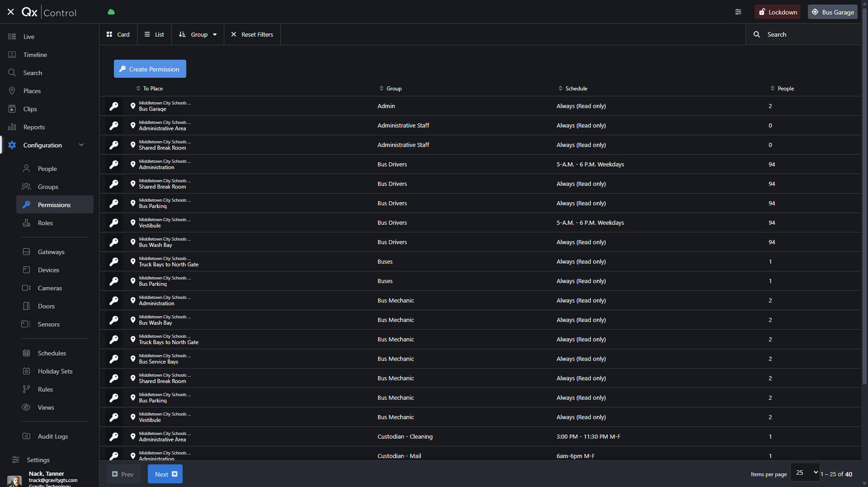868x487 pixels.
Task: Collapse the Configuration menu section
Action: [x=81, y=145]
